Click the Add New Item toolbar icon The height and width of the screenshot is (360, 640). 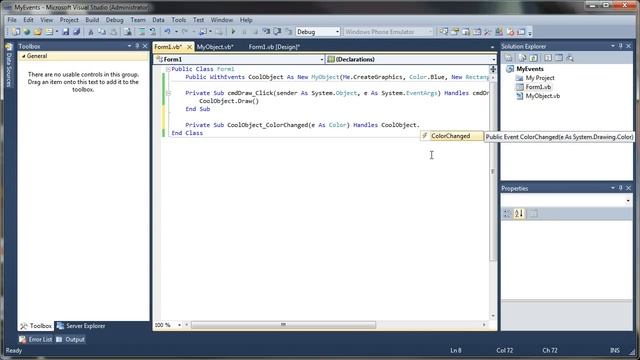[x=49, y=32]
